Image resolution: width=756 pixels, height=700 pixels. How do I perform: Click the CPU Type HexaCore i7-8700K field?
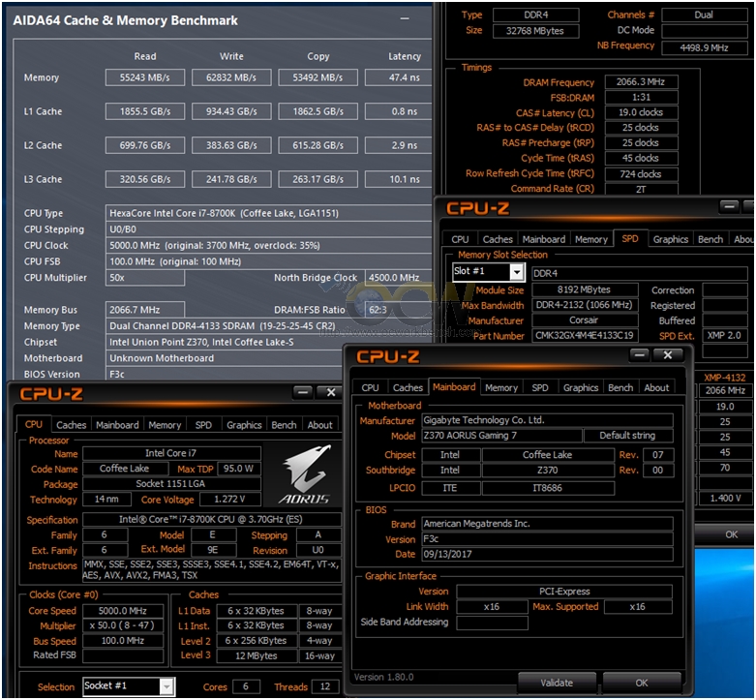click(x=268, y=213)
